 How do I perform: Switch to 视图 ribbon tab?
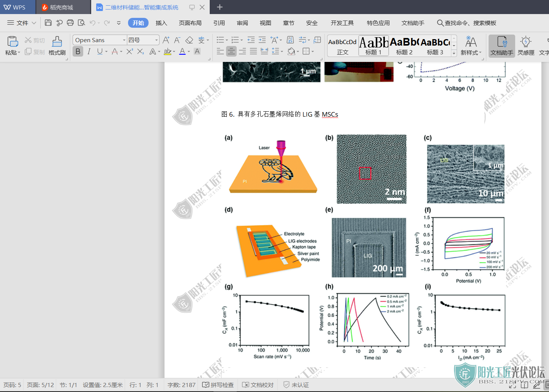(266, 23)
